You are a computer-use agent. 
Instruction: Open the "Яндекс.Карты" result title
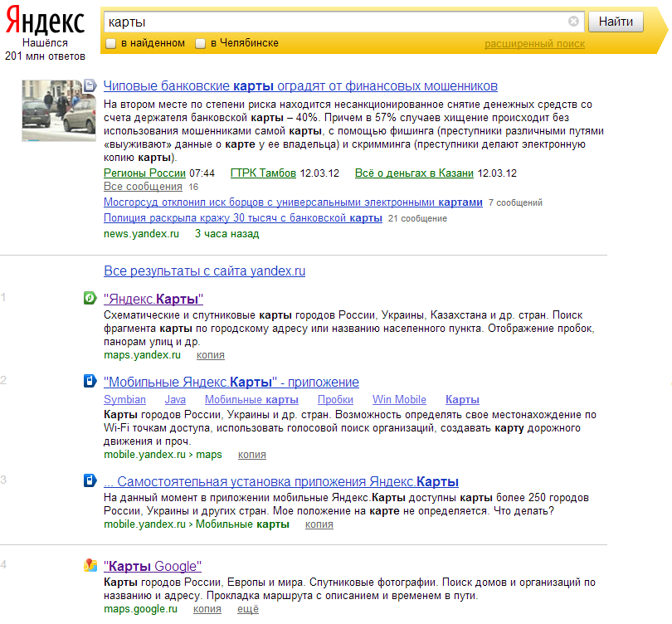click(x=153, y=299)
